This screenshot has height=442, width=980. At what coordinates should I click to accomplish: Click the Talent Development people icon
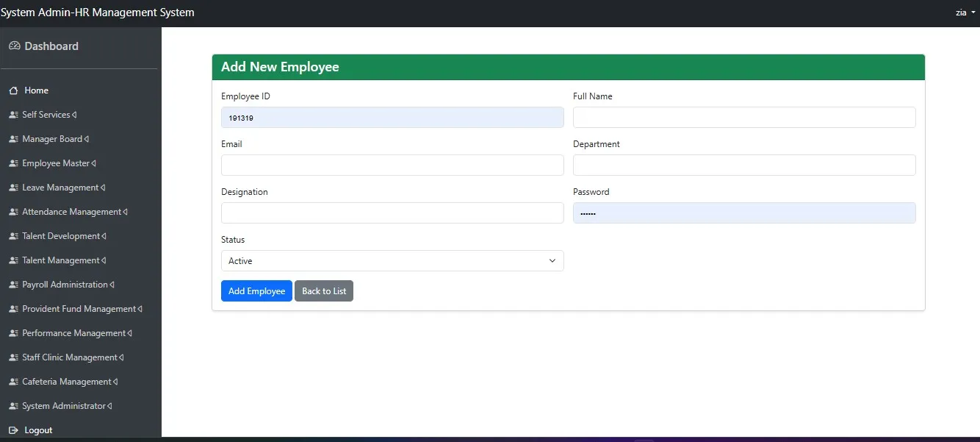13,236
